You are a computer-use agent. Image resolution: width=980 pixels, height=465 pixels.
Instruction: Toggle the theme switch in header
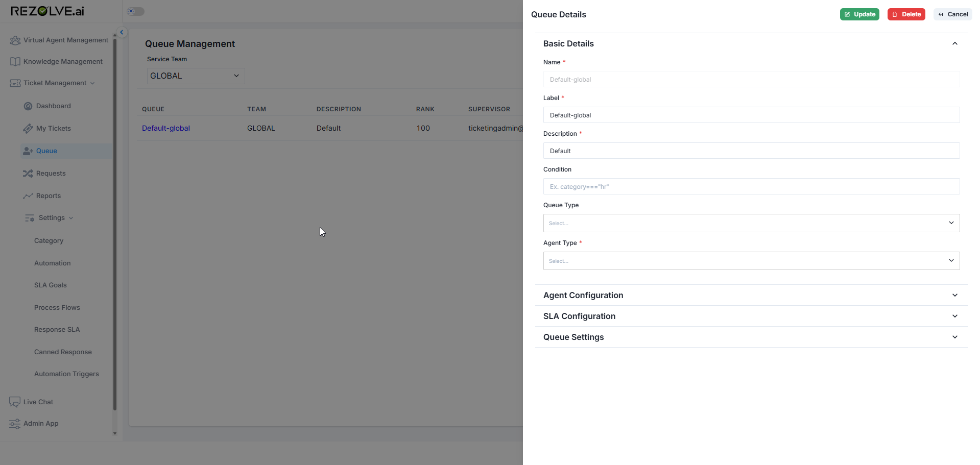point(136,11)
